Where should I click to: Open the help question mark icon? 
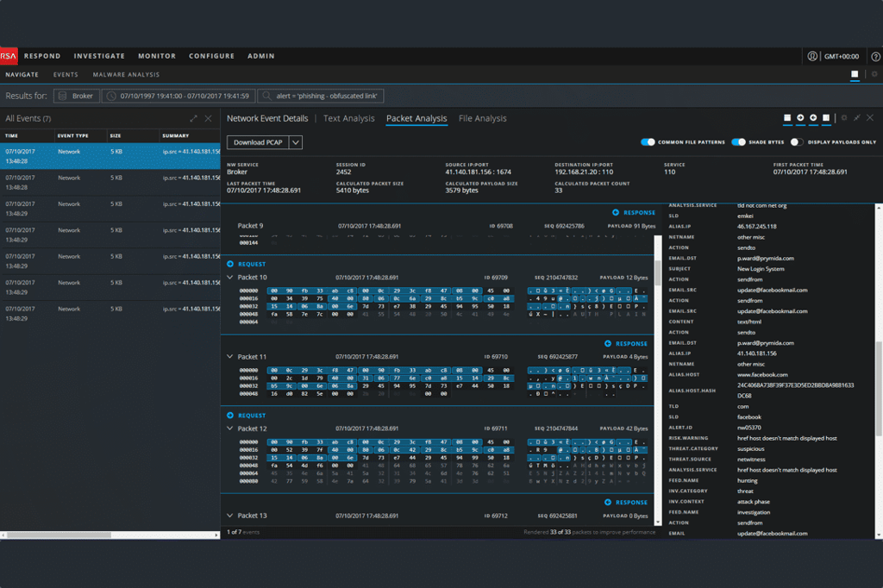click(x=875, y=56)
